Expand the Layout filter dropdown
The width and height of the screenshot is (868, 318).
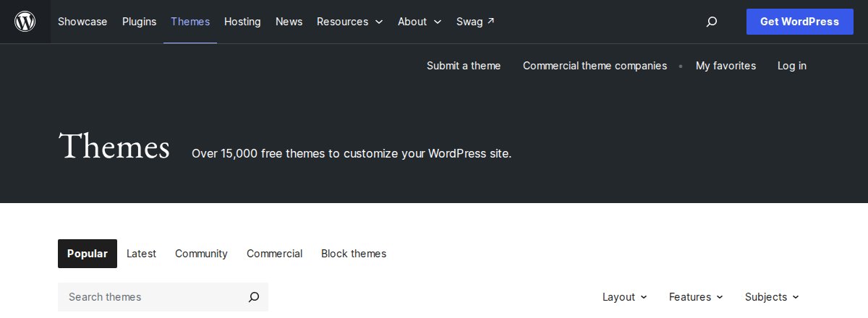pos(625,297)
